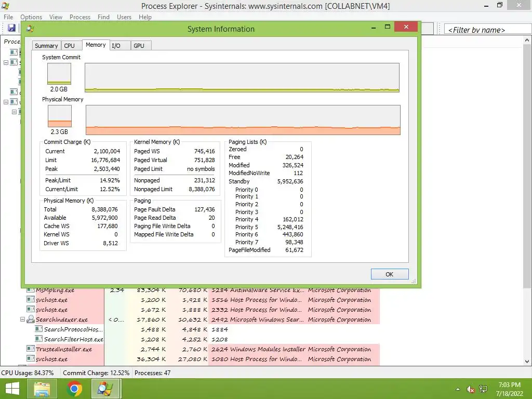
Task: Open the Find menu
Action: click(x=103, y=17)
